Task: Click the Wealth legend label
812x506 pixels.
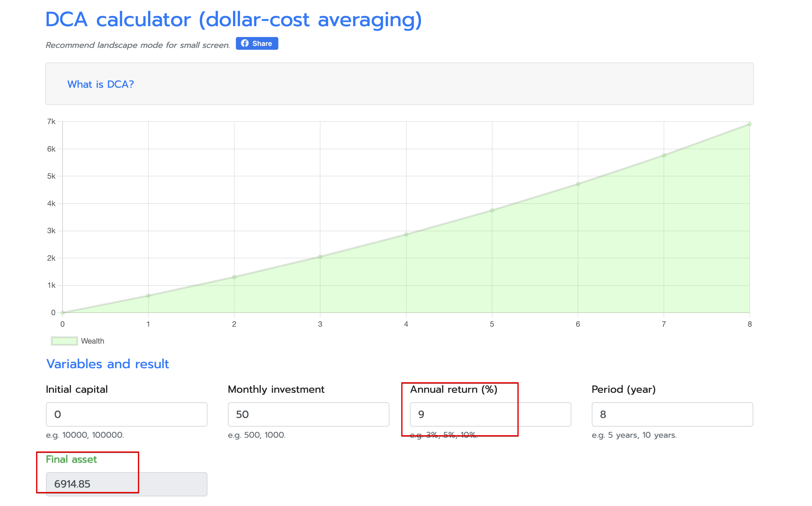Action: pos(92,341)
